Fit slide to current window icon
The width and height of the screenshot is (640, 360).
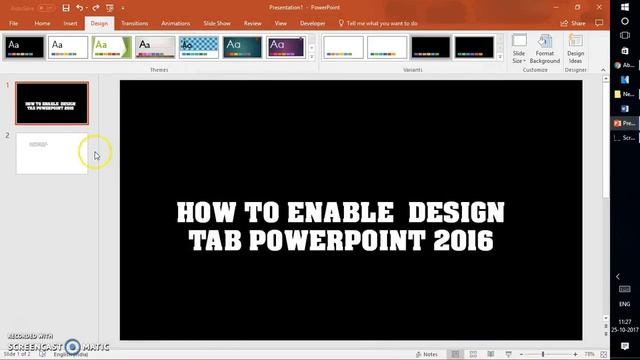(604, 354)
